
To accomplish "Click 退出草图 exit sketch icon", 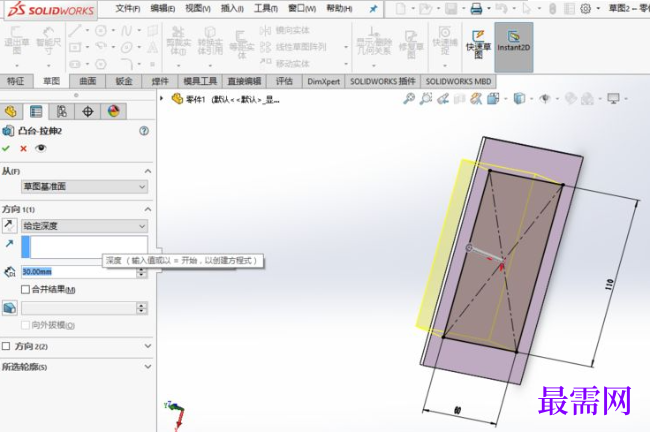I will (17, 41).
